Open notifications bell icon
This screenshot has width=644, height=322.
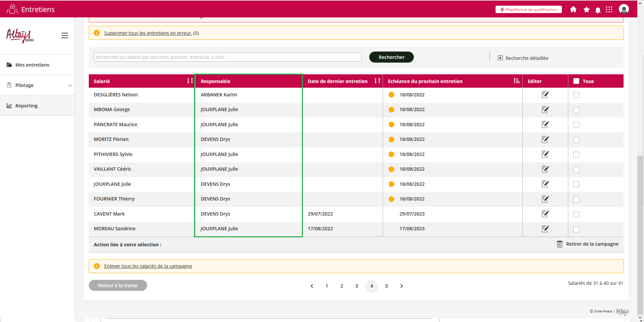[598, 10]
